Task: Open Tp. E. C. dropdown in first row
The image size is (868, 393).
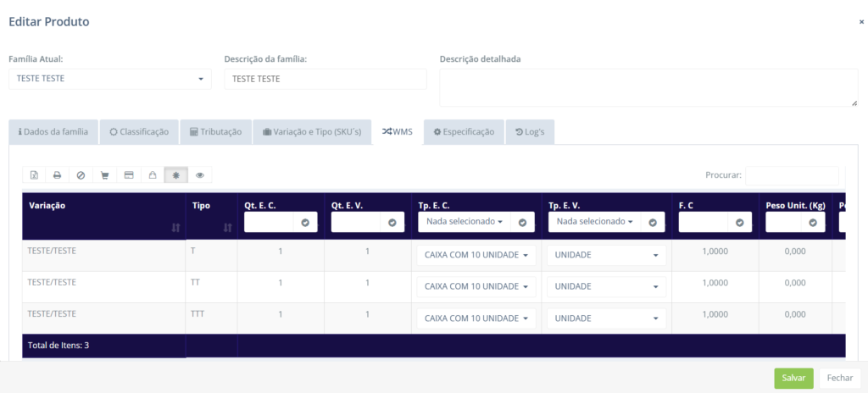Action: pyautogui.click(x=475, y=256)
